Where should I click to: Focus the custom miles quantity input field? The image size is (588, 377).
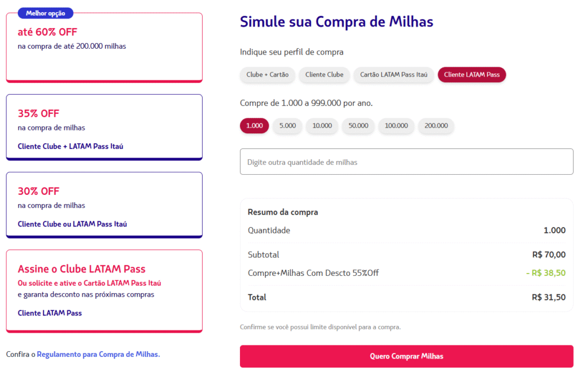tap(407, 162)
